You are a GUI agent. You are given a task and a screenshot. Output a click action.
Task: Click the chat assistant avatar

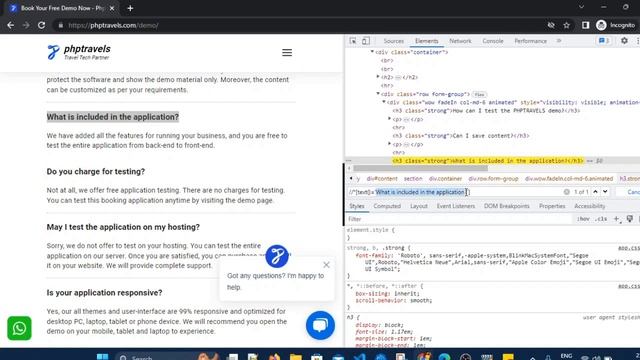(x=277, y=256)
